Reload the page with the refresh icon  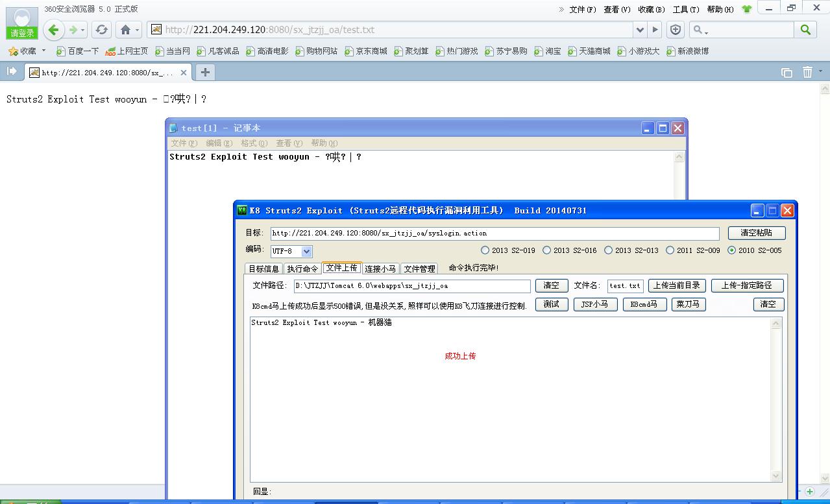pos(101,30)
